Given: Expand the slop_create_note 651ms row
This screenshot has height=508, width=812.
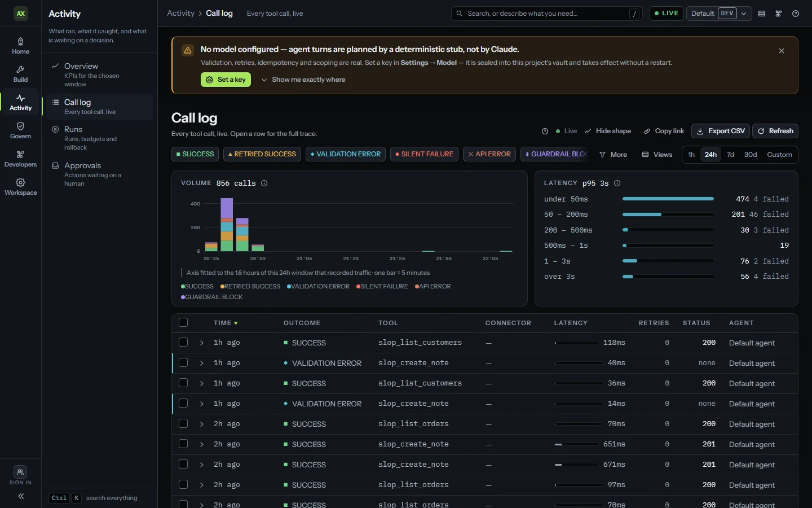Looking at the screenshot, I should (x=201, y=445).
